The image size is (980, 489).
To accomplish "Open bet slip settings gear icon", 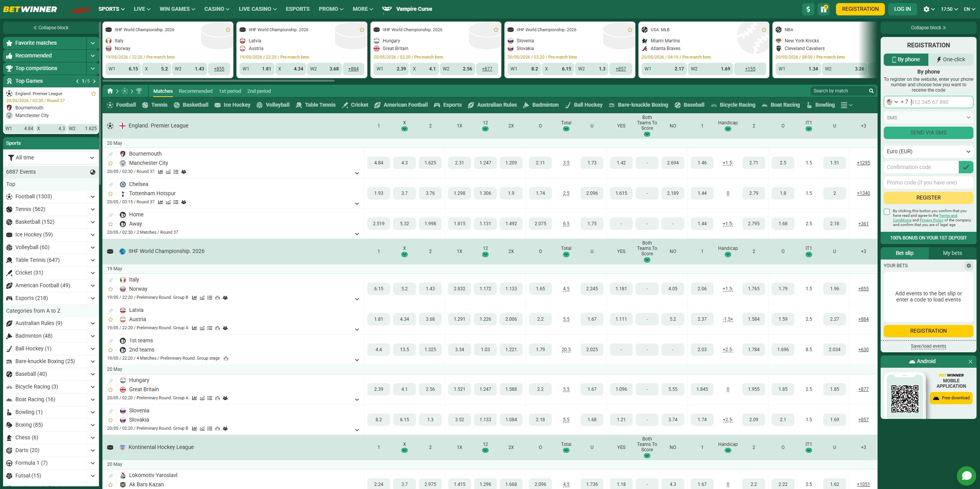I will click(969, 266).
